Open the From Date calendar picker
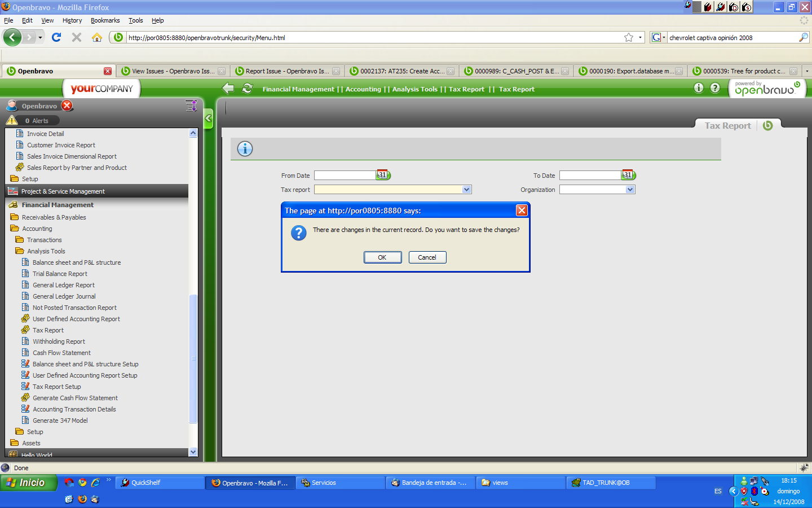Image resolution: width=812 pixels, height=508 pixels. [x=383, y=175]
